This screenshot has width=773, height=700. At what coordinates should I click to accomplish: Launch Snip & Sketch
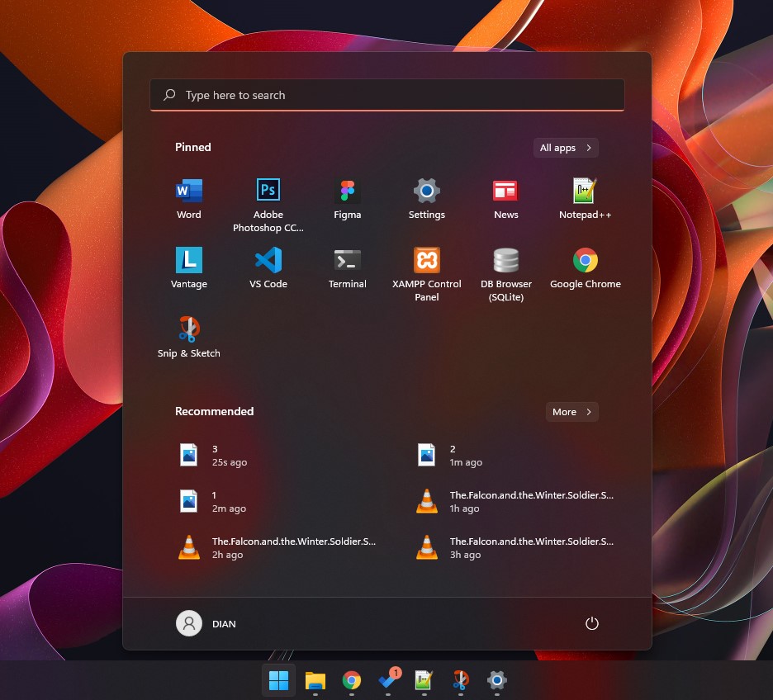188,337
